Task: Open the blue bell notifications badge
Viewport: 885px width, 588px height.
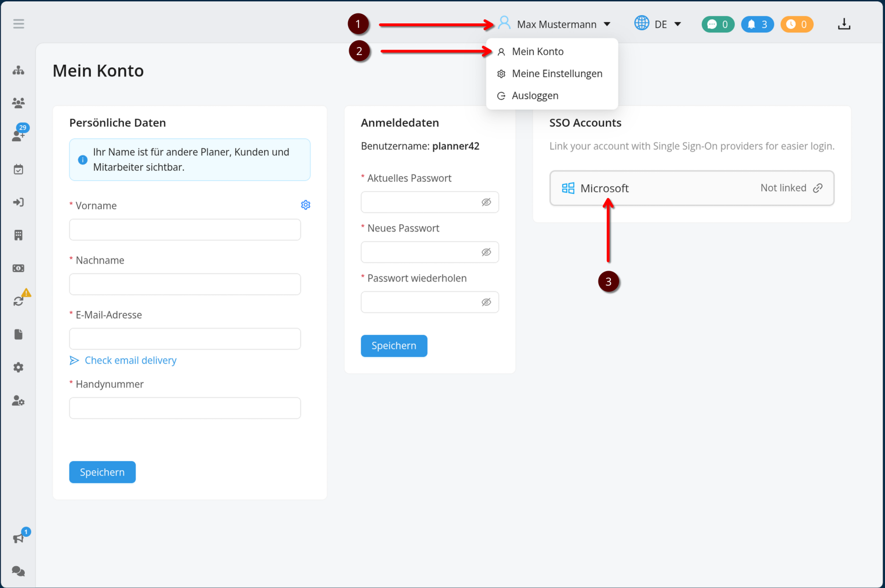Action: click(x=757, y=24)
